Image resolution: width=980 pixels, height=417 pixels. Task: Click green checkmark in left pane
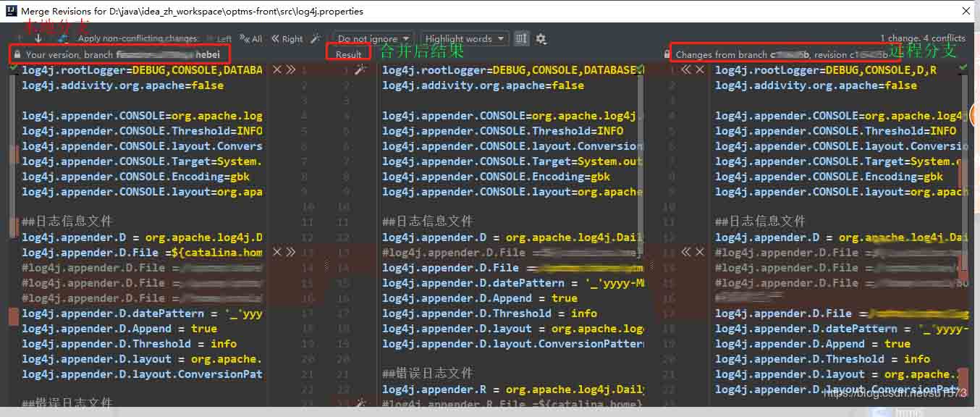(x=14, y=67)
